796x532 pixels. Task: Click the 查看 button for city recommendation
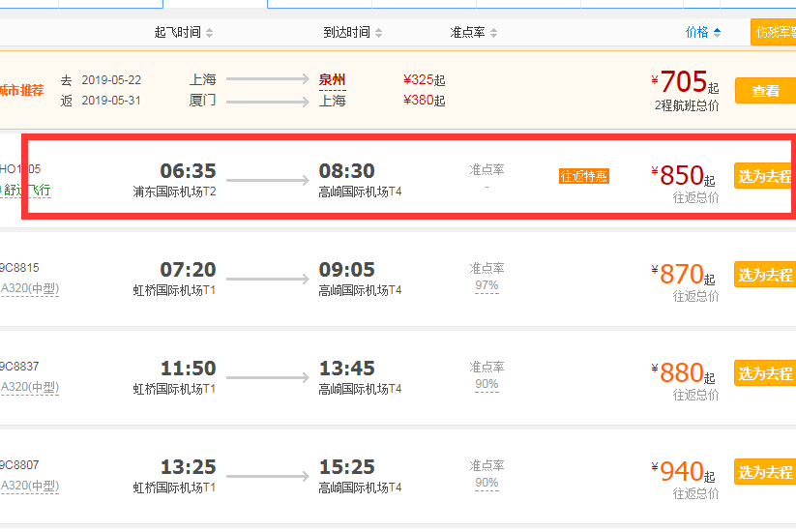pos(764,91)
